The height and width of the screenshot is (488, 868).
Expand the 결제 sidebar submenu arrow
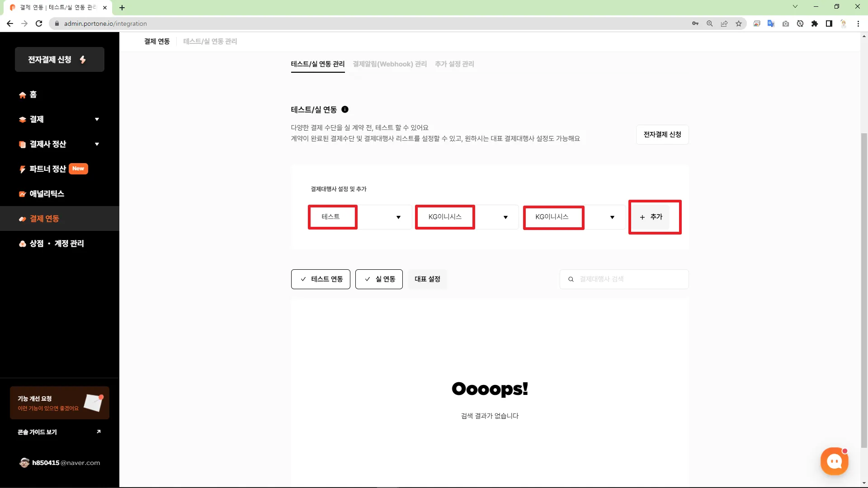pyautogui.click(x=97, y=119)
